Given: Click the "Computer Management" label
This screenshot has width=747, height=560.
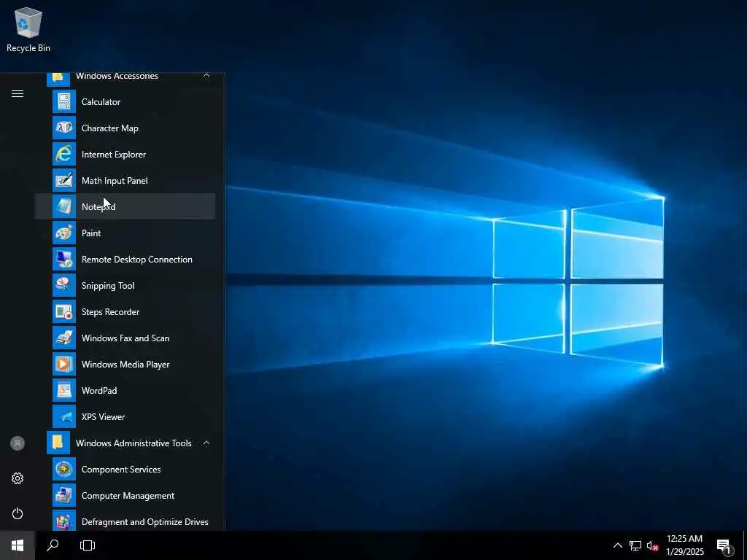Looking at the screenshot, I should pyautogui.click(x=128, y=495).
